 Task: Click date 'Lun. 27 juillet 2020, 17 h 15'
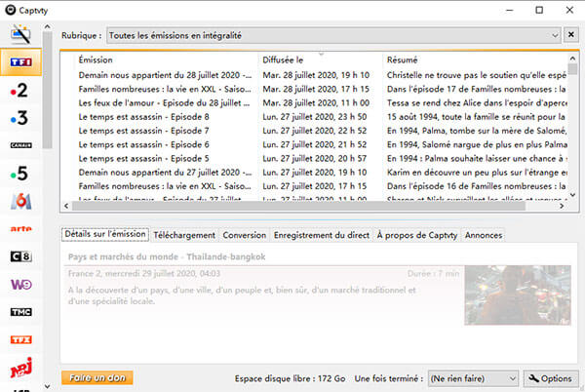pos(315,186)
